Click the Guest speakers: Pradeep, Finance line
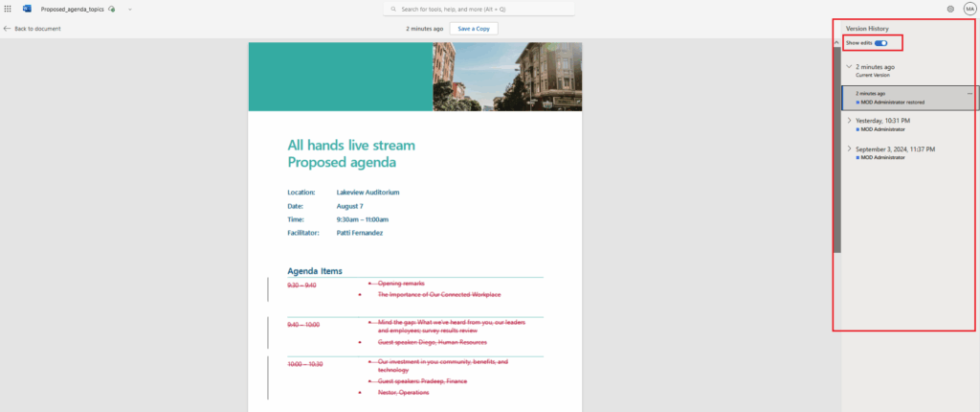 (422, 380)
